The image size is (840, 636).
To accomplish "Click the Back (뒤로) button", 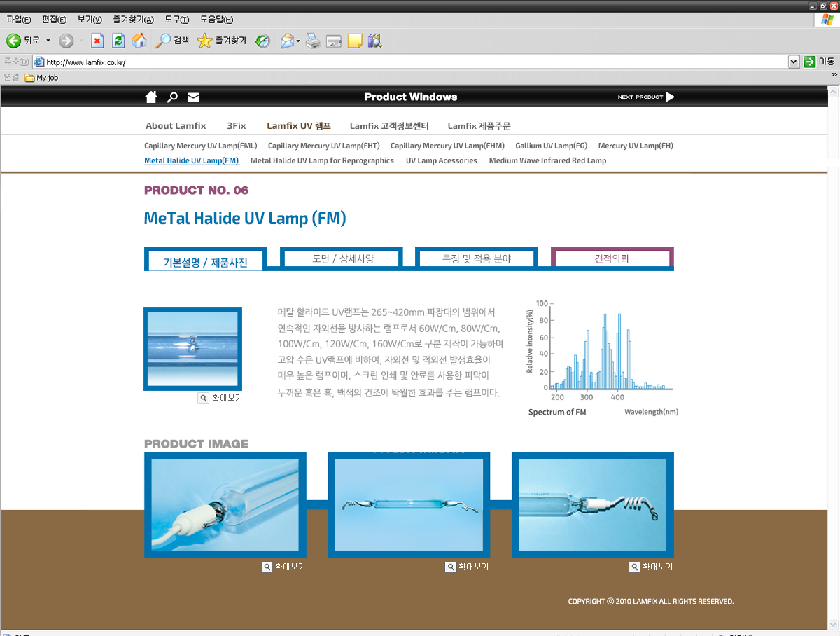I will [24, 41].
